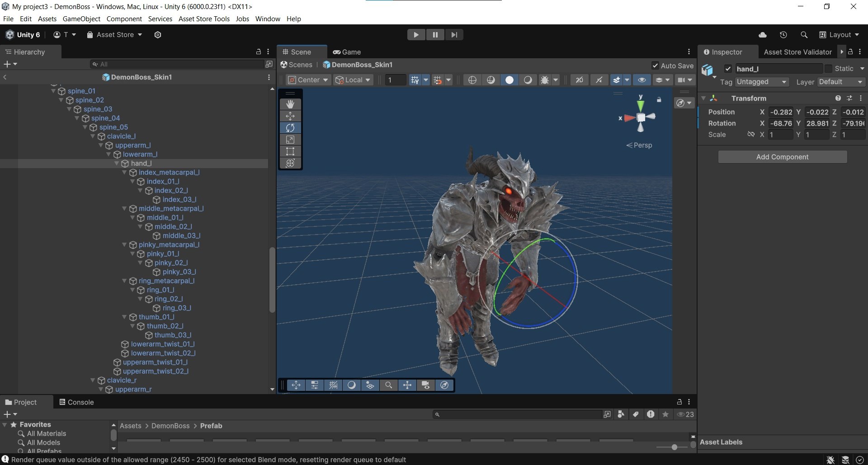Click the Step frame button
Image resolution: width=868 pixels, height=465 pixels.
pos(454,35)
